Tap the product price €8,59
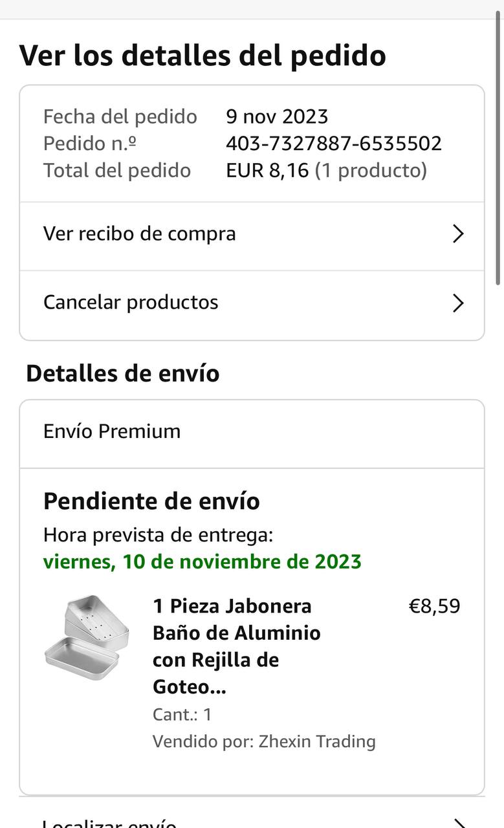 [x=434, y=607]
